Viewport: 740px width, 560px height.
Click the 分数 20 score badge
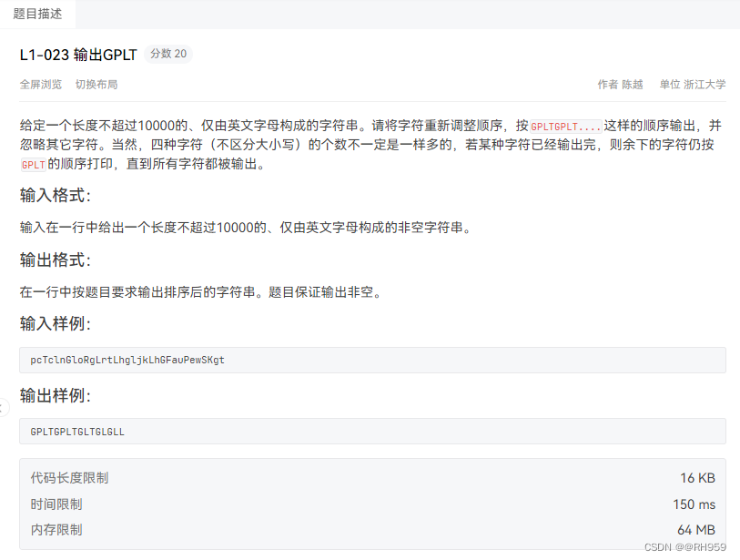pyautogui.click(x=168, y=54)
